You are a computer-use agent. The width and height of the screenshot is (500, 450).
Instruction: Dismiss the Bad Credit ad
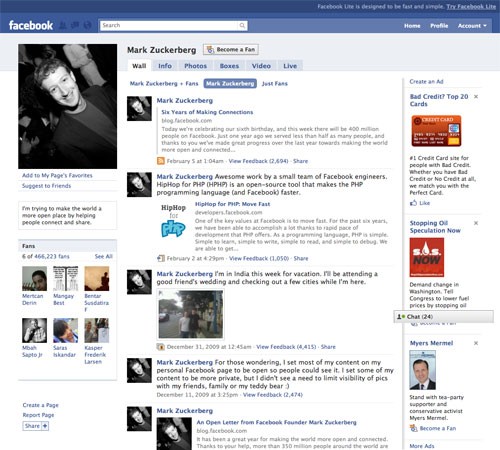coord(476,97)
